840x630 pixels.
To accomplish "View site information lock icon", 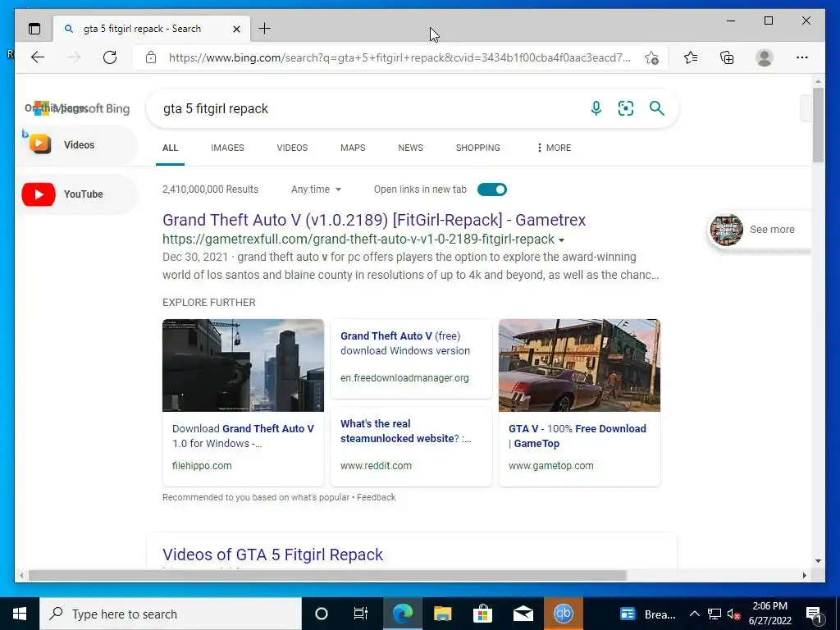I will pos(151,57).
